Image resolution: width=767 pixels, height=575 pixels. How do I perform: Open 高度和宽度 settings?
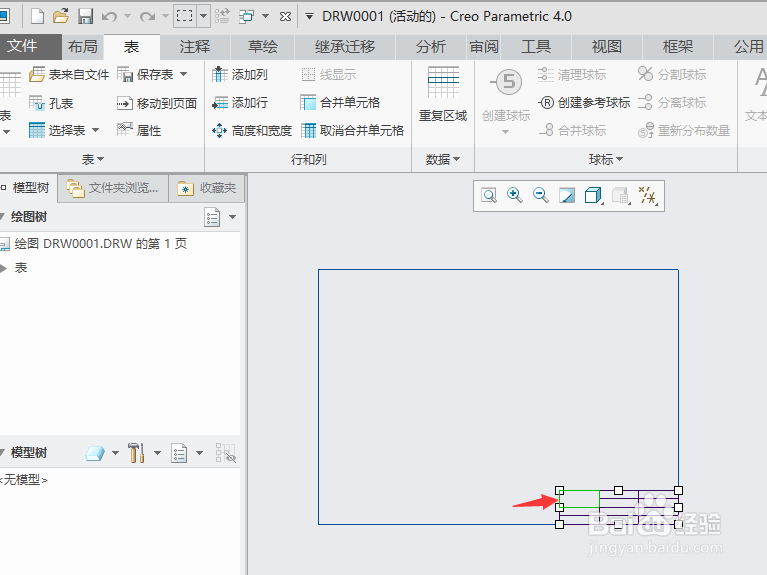pos(251,130)
